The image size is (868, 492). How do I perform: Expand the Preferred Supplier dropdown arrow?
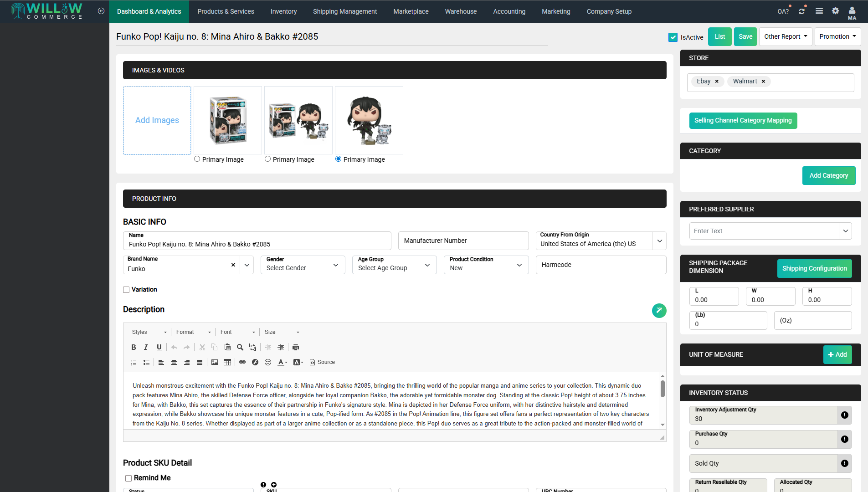pos(846,231)
